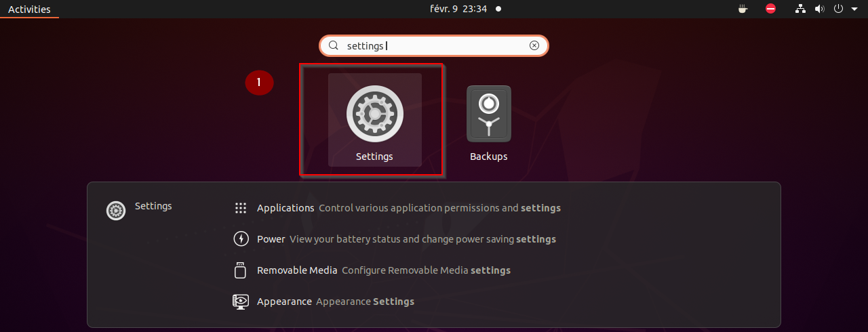The image size is (868, 332).
Task: Click the coffee cup caffeine indicator
Action: coord(743,9)
